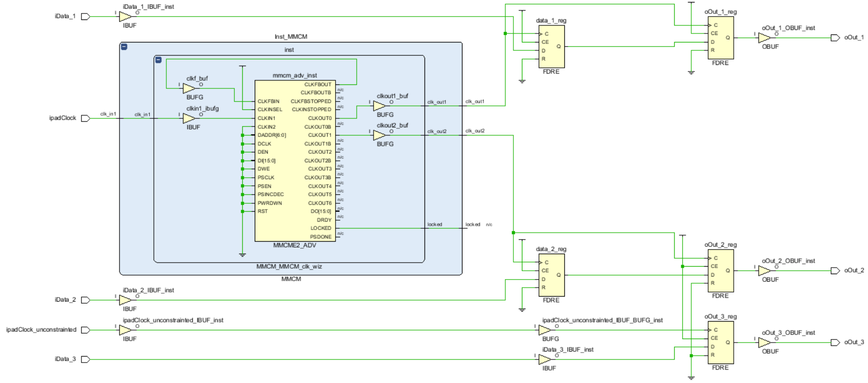Select the mmcm_adv_inst MMCME2_ADV block

pos(295,161)
